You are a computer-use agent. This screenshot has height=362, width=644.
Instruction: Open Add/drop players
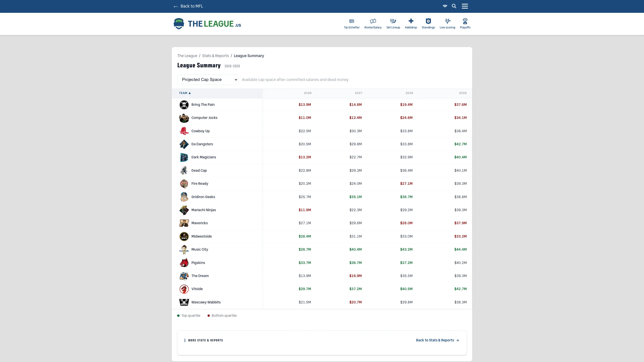tap(411, 24)
